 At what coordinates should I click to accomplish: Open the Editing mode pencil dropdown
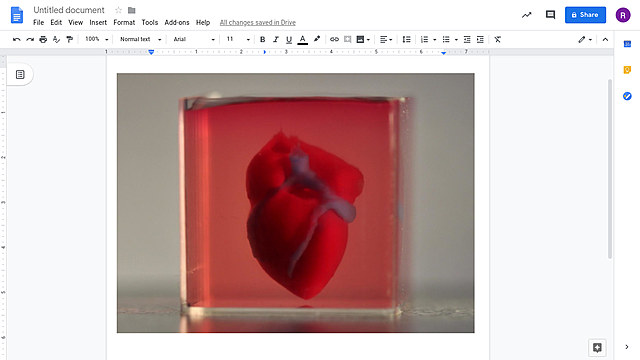click(x=585, y=39)
